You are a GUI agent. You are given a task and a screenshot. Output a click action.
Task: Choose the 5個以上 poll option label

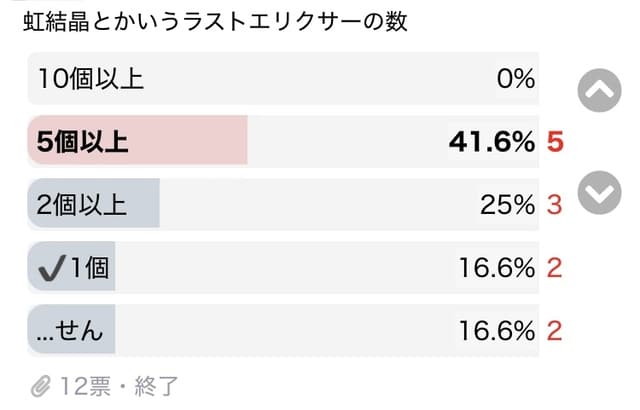coord(82,141)
